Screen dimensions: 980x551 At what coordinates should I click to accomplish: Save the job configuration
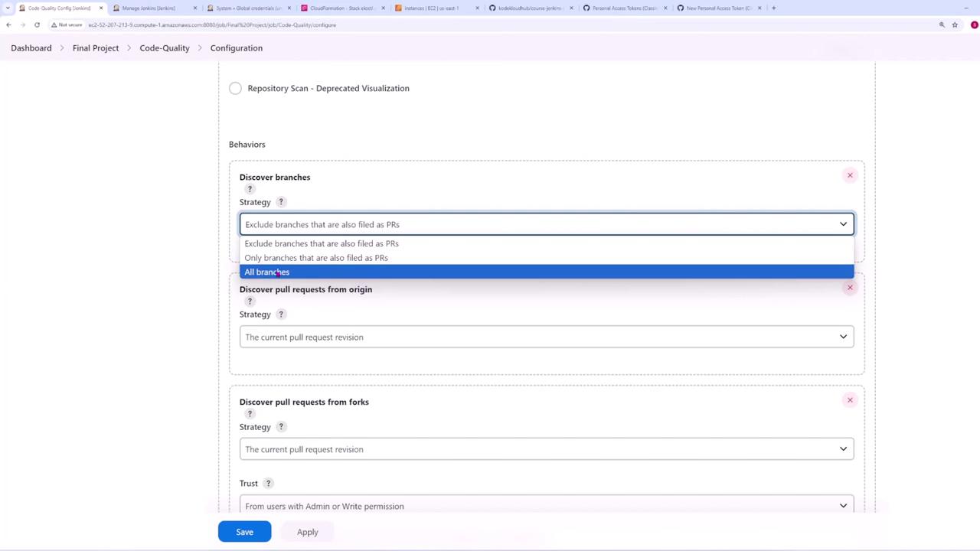(x=244, y=532)
